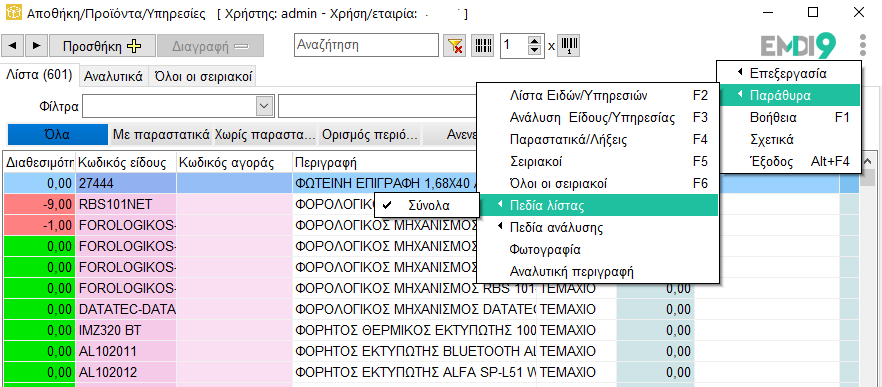
Task: Click the quantity number field
Action: (x=515, y=46)
